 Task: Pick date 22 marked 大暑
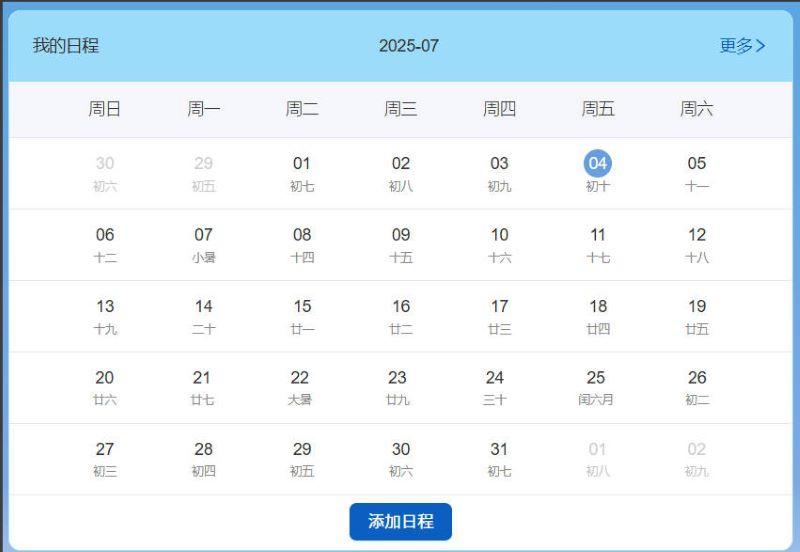tap(300, 387)
